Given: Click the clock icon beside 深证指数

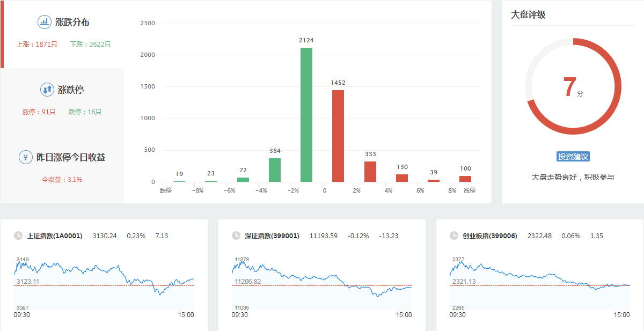Looking at the screenshot, I should 236,236.
